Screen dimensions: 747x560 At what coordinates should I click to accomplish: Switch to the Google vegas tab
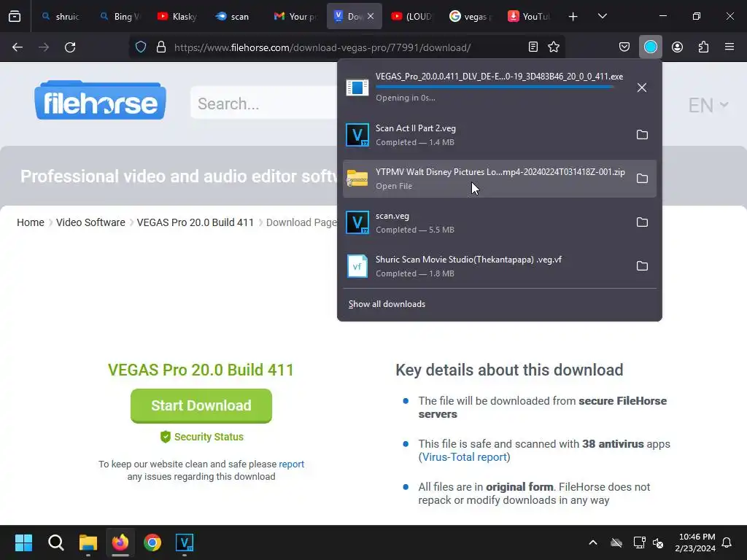471,16
